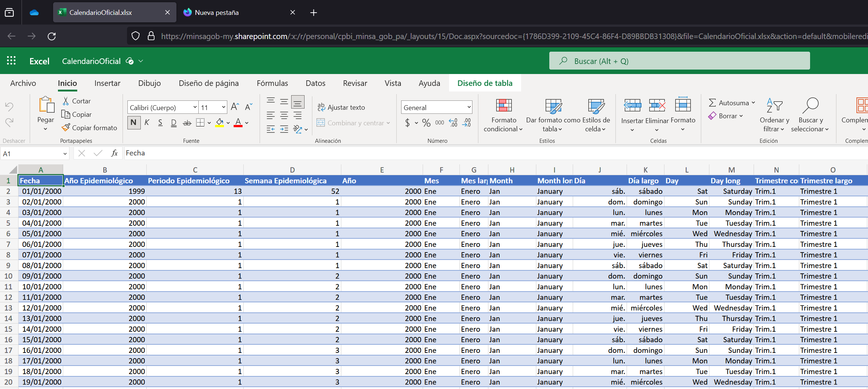
Task: Toggle Ajustar texto wrap
Action: (x=341, y=107)
